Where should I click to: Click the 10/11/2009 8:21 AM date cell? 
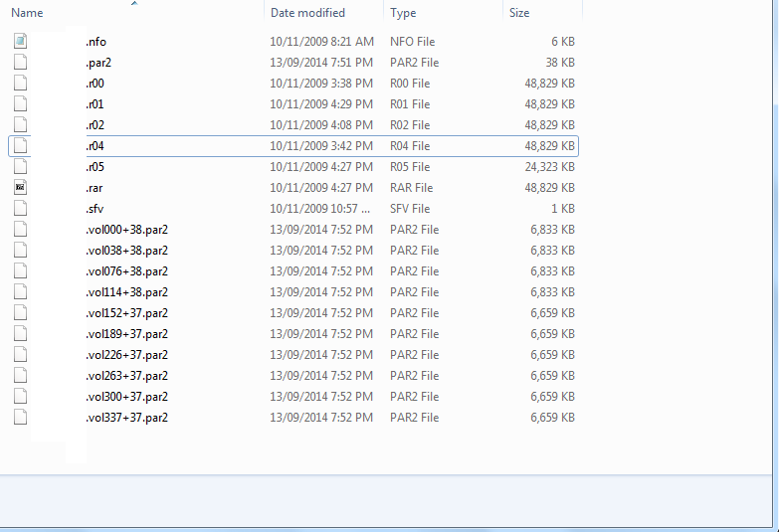point(321,42)
